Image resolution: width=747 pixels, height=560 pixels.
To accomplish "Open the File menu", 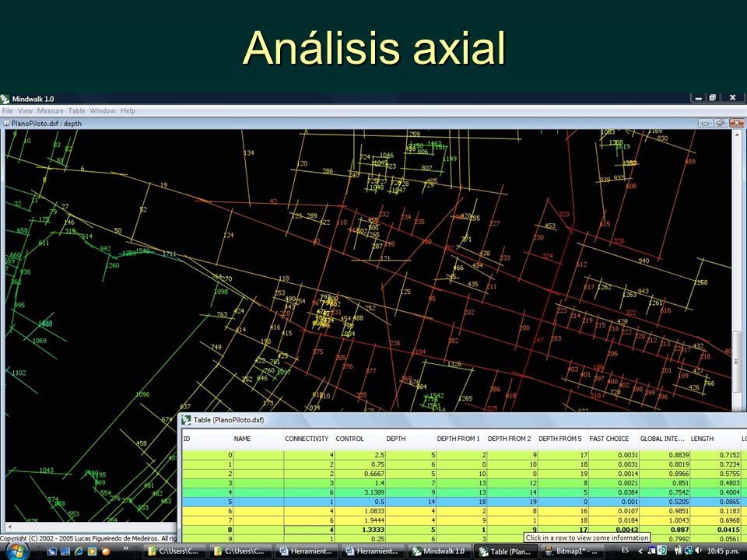I will [x=8, y=110].
